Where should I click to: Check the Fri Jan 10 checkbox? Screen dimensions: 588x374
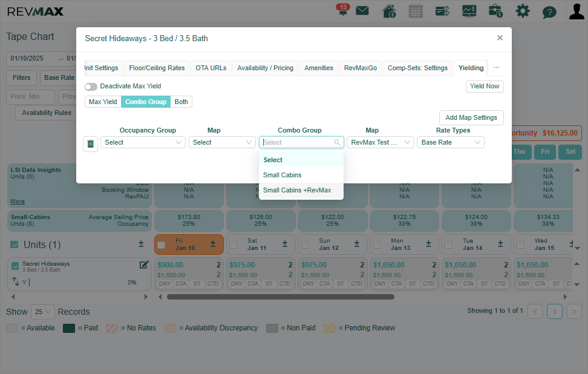pos(162,245)
